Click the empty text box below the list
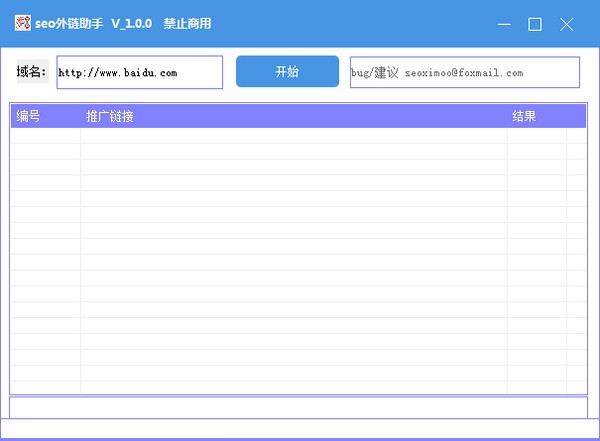Screen dimensions: 600x441 click(x=298, y=407)
